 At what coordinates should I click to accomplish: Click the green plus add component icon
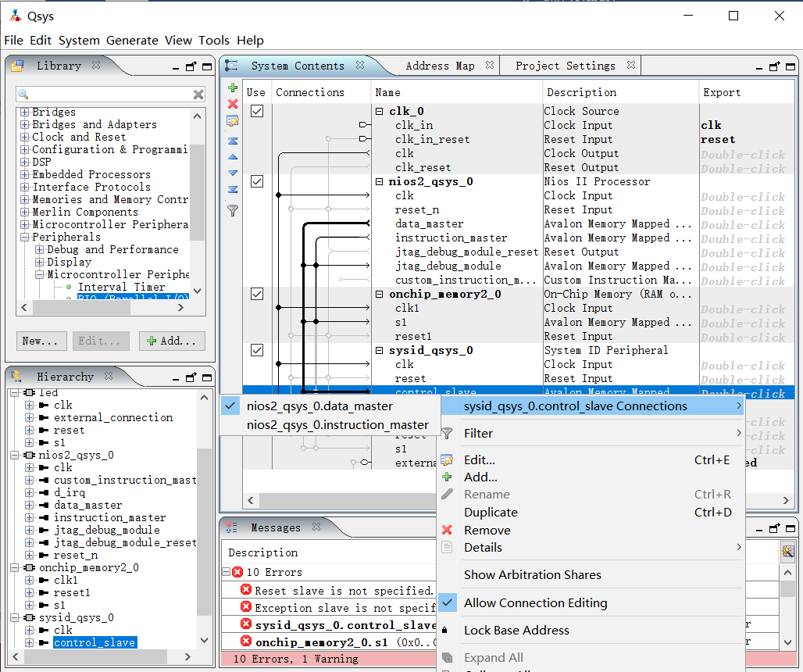pyautogui.click(x=232, y=88)
